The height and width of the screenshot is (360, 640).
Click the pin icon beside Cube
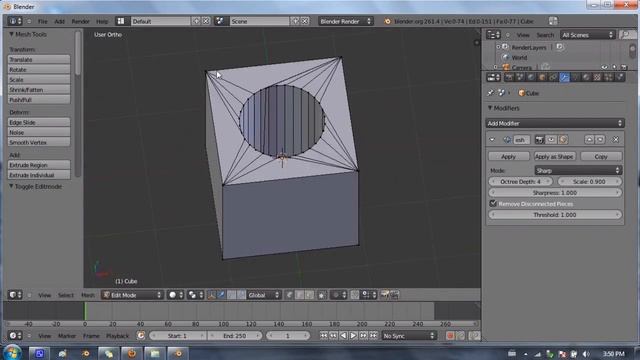[491, 93]
